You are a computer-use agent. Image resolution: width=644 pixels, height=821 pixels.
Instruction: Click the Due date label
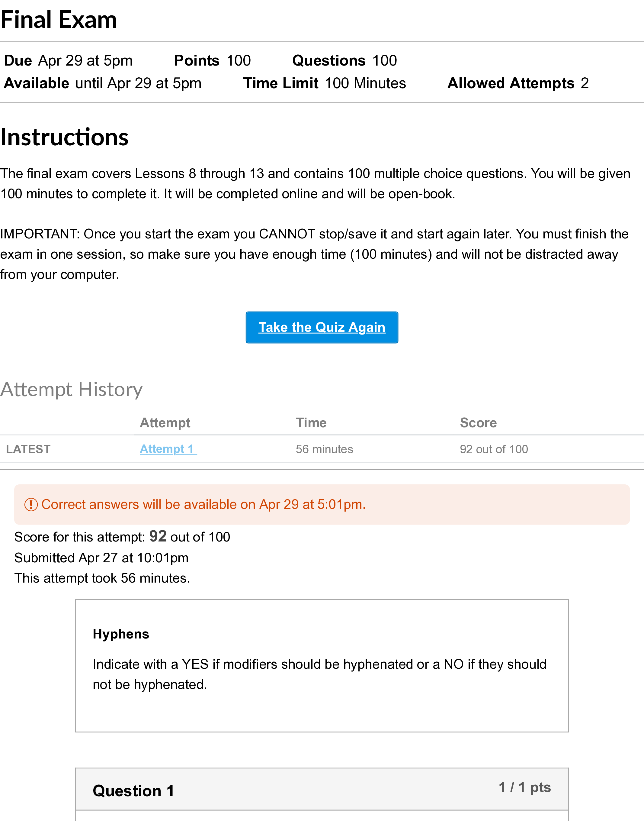[18, 61]
